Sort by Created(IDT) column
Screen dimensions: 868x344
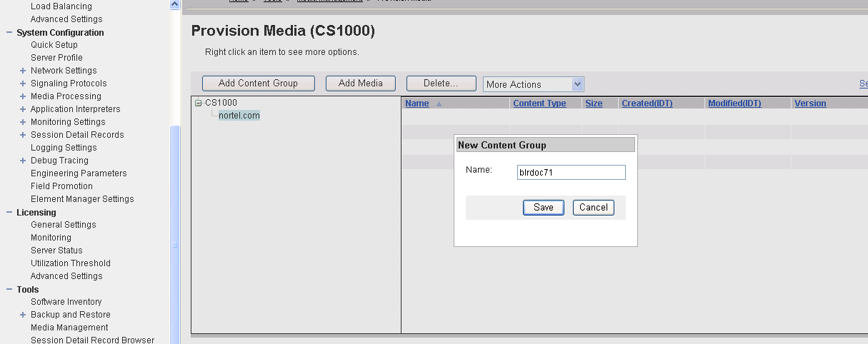tap(647, 103)
